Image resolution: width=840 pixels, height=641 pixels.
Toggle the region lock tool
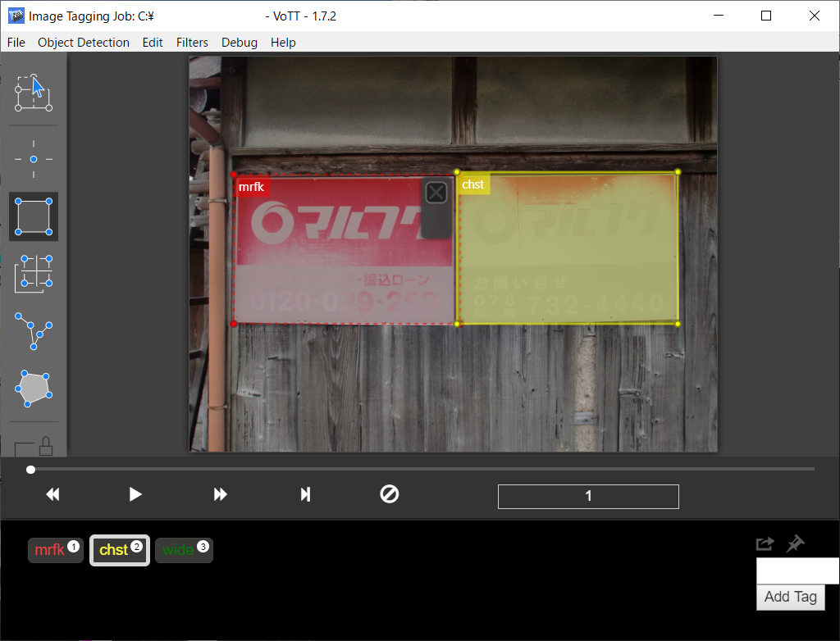click(x=33, y=446)
